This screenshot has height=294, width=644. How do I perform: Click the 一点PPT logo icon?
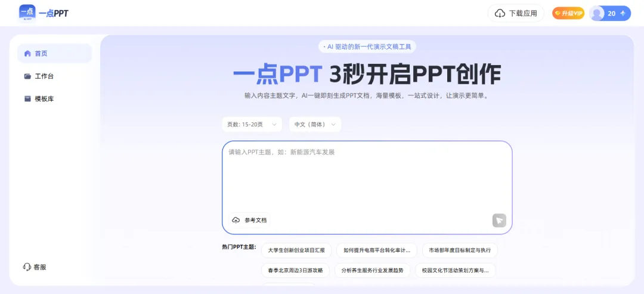tap(27, 13)
